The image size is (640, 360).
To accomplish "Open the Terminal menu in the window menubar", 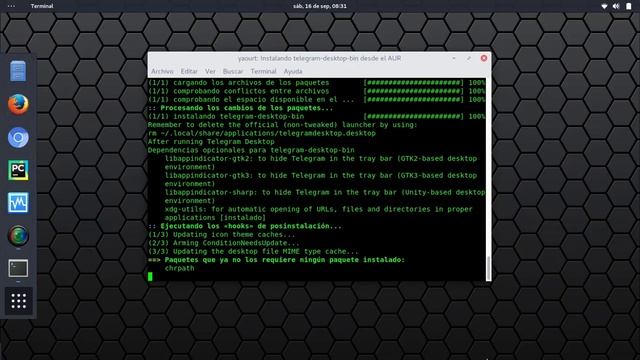I will pos(263,71).
